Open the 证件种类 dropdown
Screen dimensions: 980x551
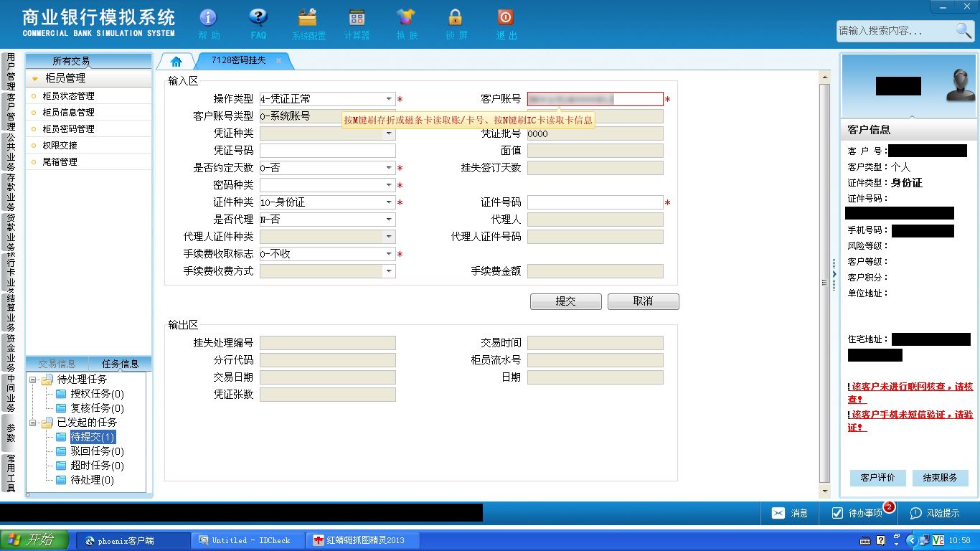click(x=389, y=202)
